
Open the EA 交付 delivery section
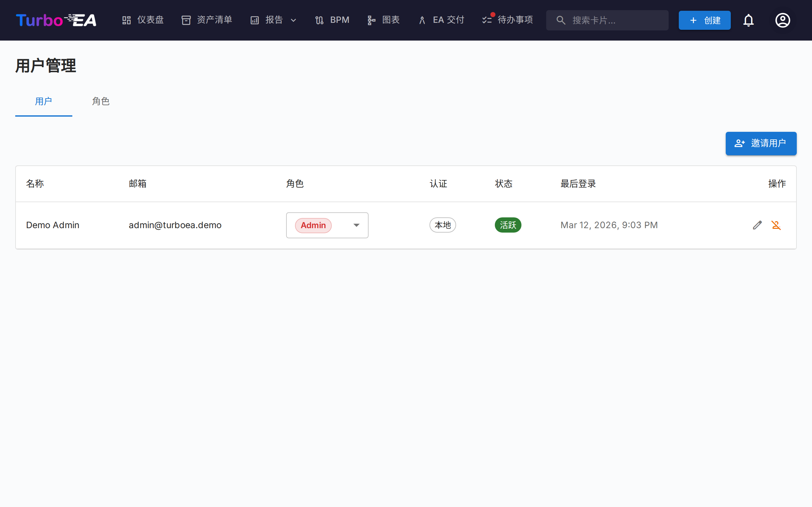441,20
